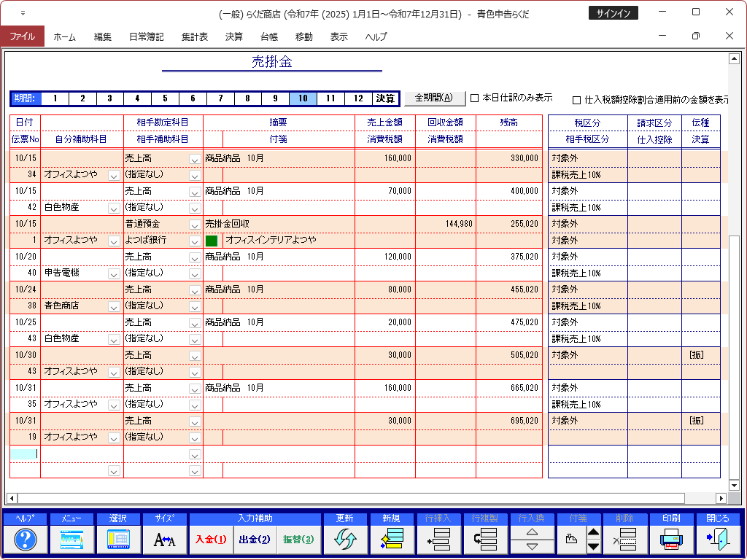Click the Help question mark icon
The width and height of the screenshot is (747, 560).
tap(26, 540)
